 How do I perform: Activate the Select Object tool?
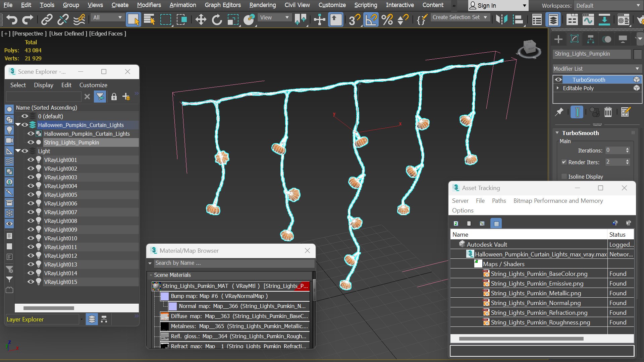(133, 20)
